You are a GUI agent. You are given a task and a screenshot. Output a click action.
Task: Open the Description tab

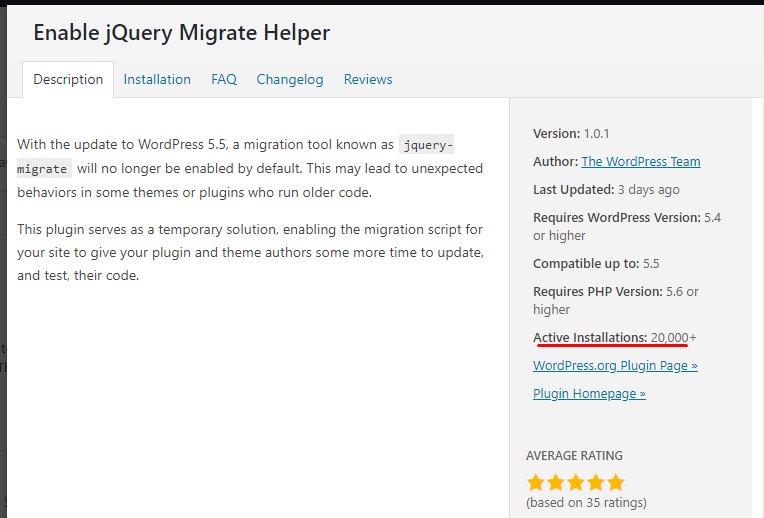[68, 79]
